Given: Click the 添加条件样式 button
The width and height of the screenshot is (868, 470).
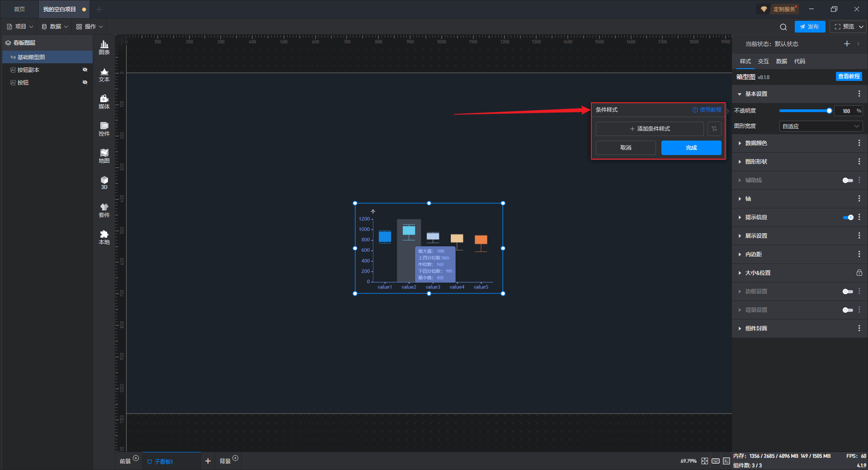Looking at the screenshot, I should [x=650, y=129].
